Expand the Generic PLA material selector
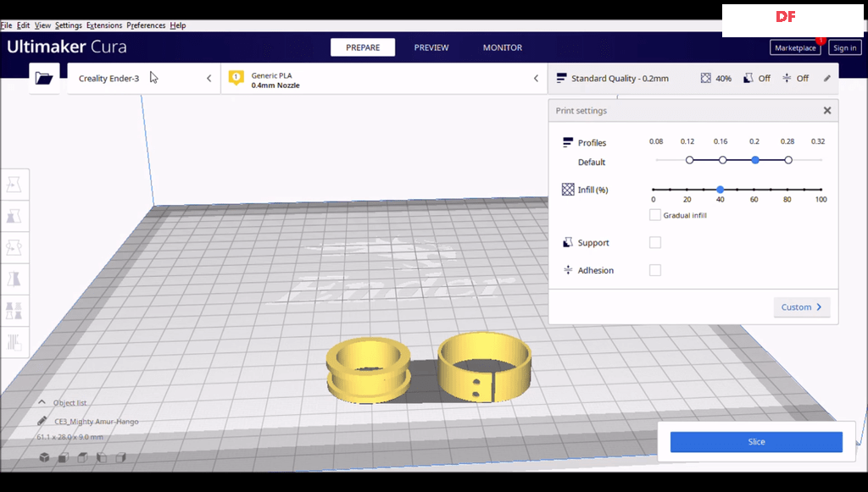 384,79
